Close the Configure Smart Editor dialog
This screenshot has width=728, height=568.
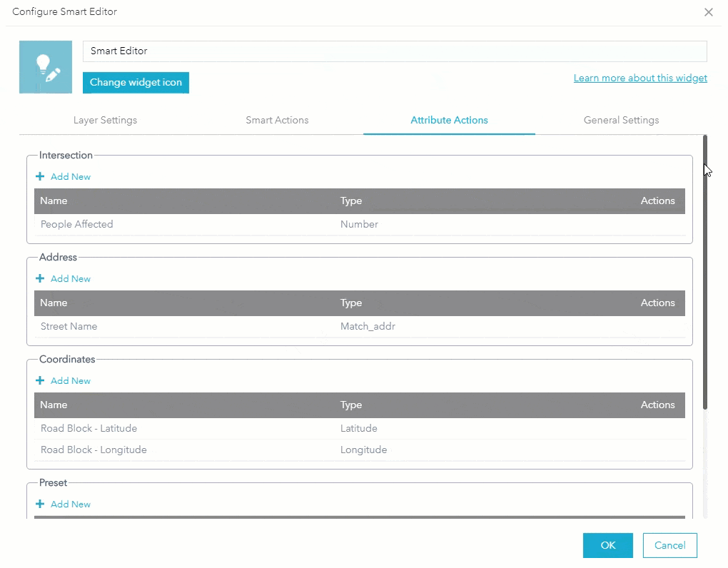pyautogui.click(x=708, y=12)
